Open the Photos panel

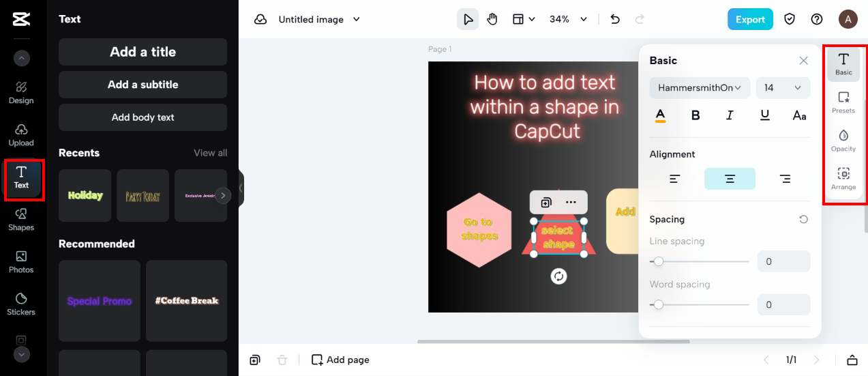pos(21,262)
